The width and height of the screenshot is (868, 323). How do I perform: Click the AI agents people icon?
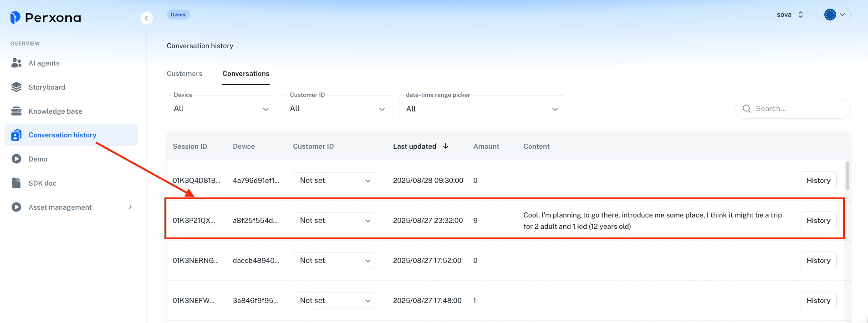pyautogui.click(x=16, y=63)
